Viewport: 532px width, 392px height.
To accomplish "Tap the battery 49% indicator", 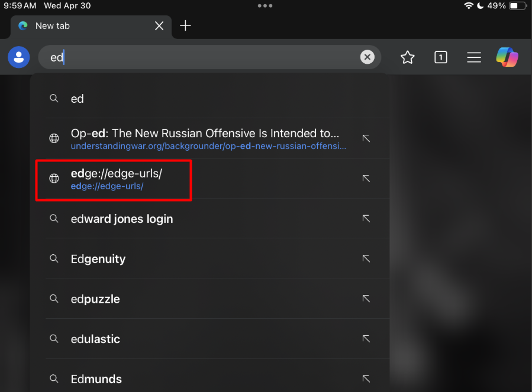I will (x=507, y=5).
